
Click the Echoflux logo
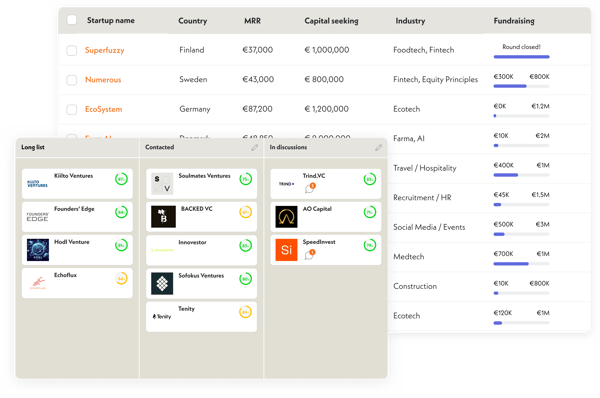coord(38,283)
